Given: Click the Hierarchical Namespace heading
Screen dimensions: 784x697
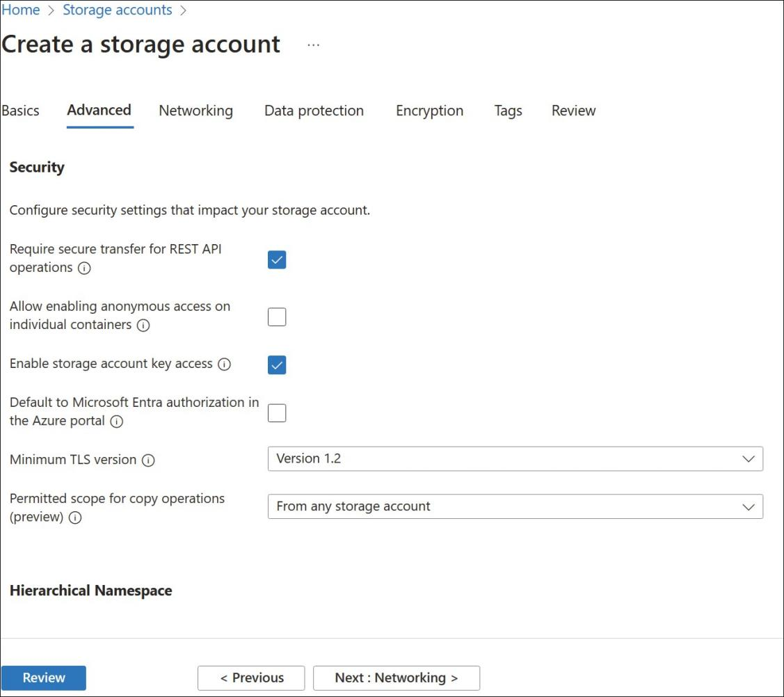Looking at the screenshot, I should pyautogui.click(x=90, y=591).
